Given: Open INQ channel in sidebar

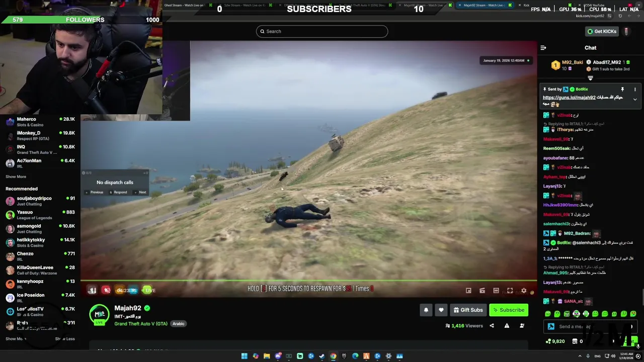Looking at the screenshot, I should click(x=40, y=149).
